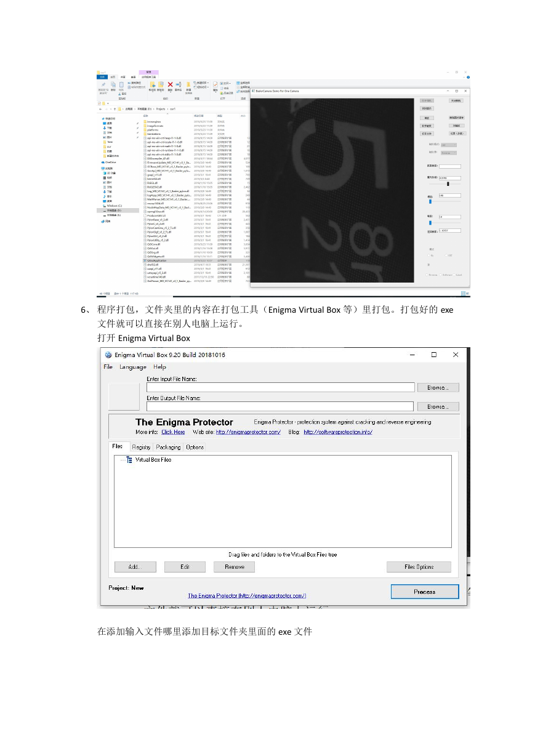This screenshot has width=535, height=756.
Task: Open Files Options
Action: (x=419, y=567)
